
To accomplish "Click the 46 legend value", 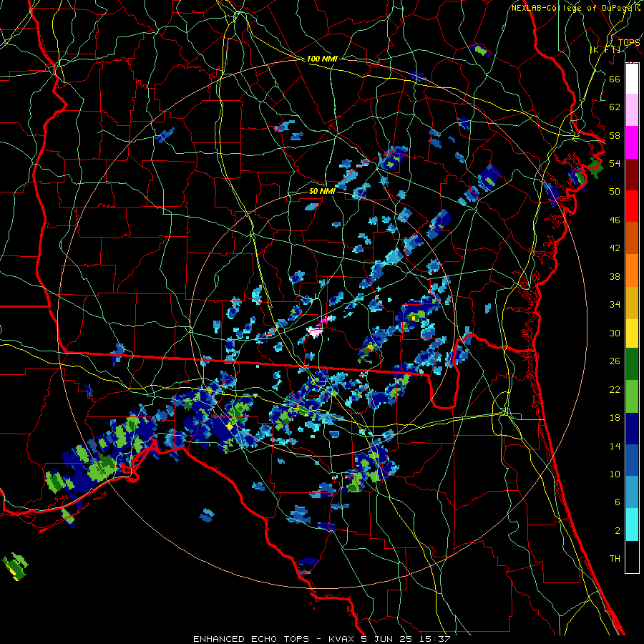I will click(x=615, y=220).
